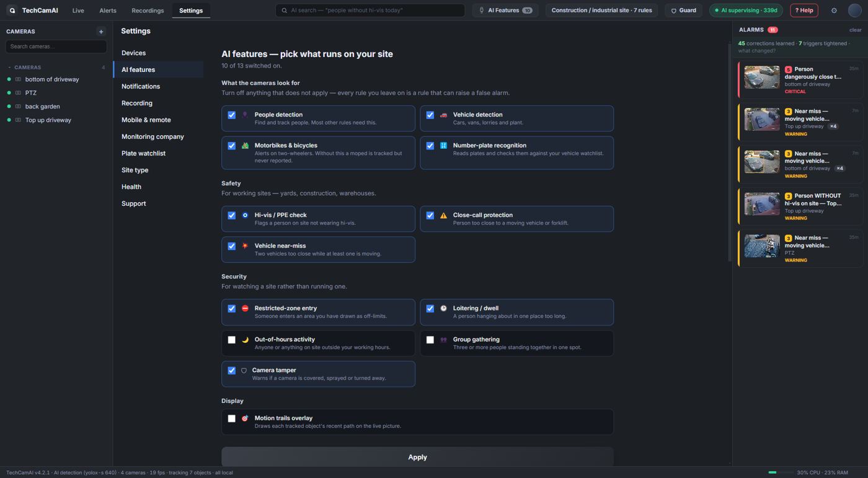Image resolution: width=868 pixels, height=478 pixels.
Task: Turn off Close-call protection checkbox
Action: [430, 215]
